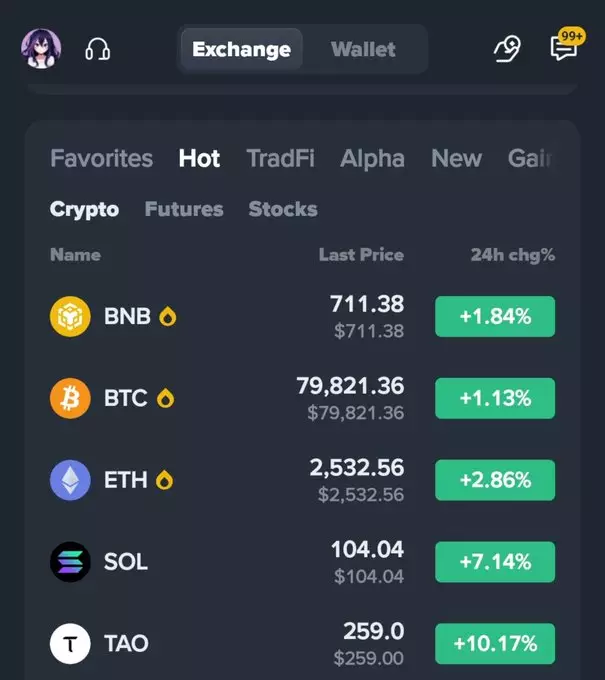Switch to the Wallet mode

coord(363,49)
